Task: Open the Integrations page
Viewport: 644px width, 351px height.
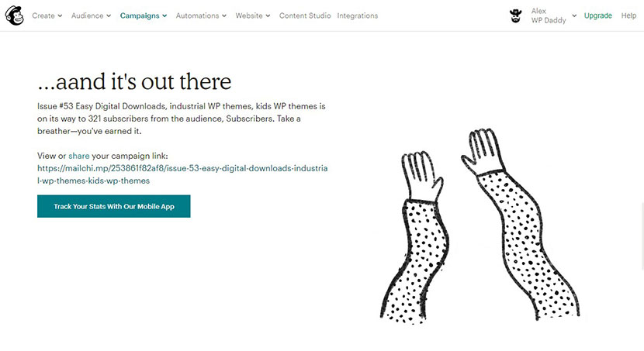Action: coord(358,15)
